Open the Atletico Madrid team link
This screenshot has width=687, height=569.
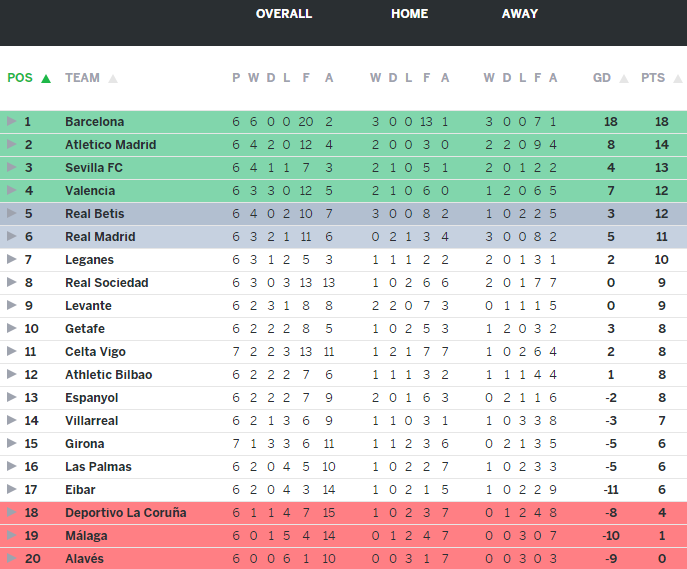(x=110, y=145)
